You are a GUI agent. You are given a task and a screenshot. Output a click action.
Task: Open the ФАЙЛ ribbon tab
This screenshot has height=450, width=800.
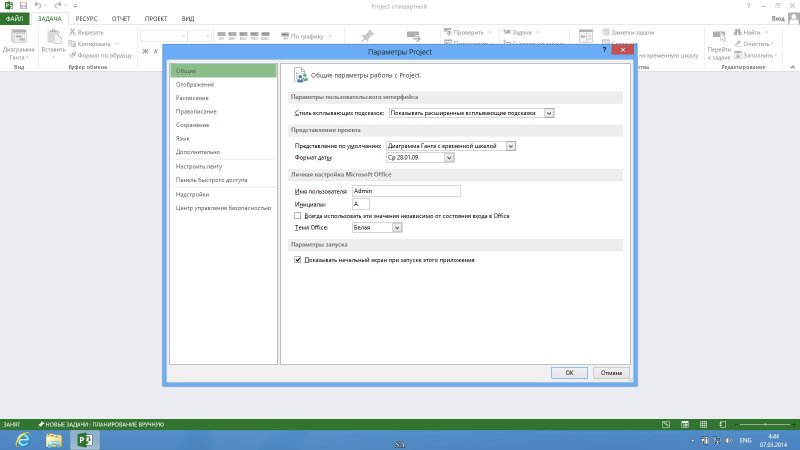(x=14, y=18)
